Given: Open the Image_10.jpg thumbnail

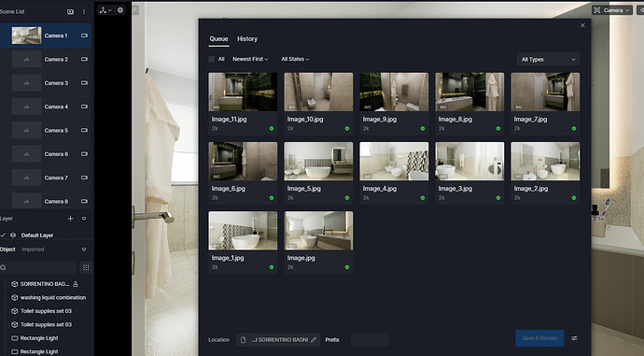Looking at the screenshot, I should pos(318,93).
